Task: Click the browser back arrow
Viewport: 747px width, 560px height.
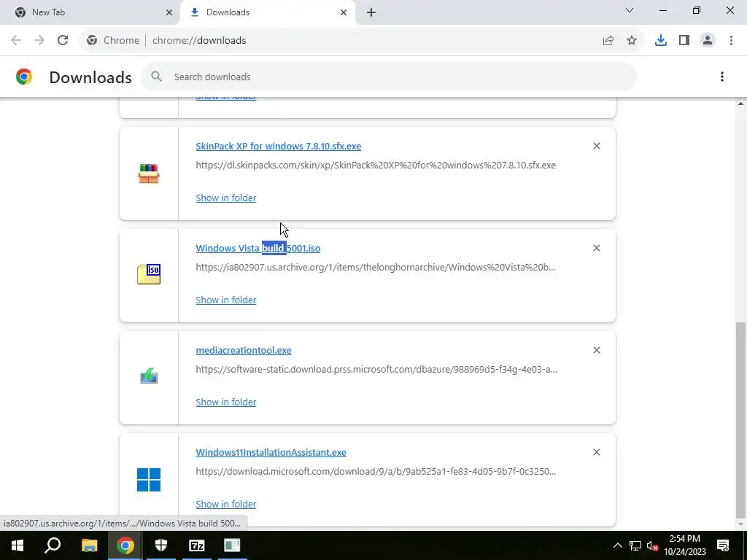Action: pyautogui.click(x=16, y=41)
